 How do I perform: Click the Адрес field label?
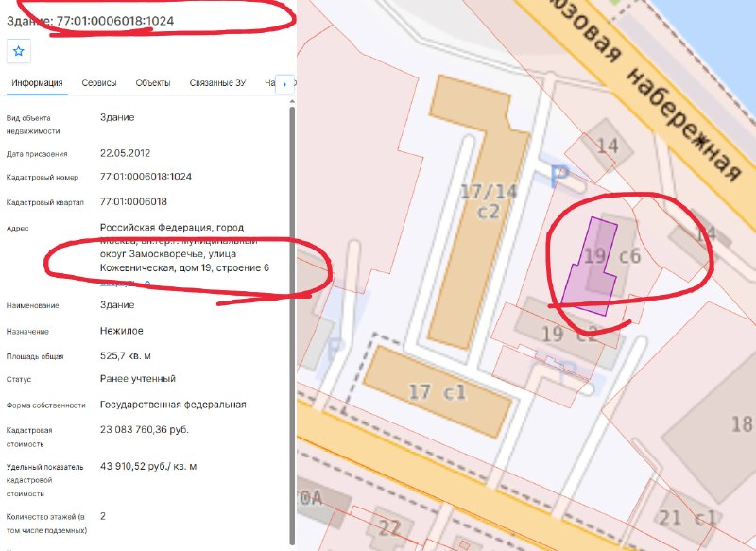tap(17, 229)
